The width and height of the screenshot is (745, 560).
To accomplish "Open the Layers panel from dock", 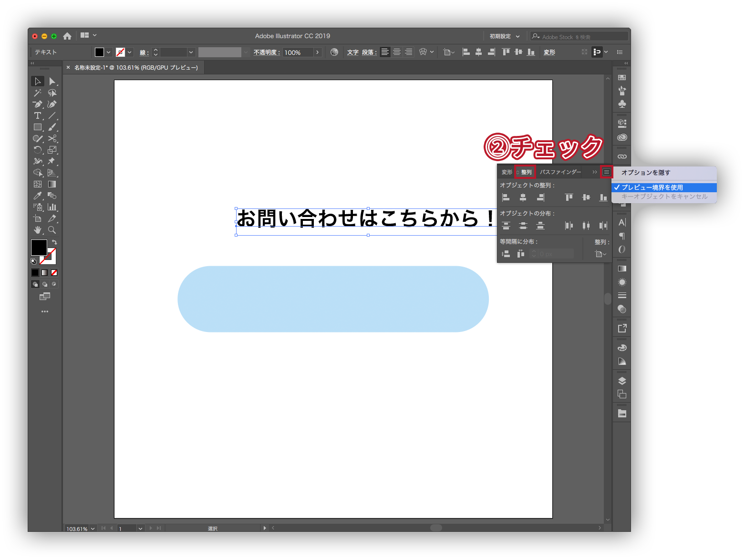I will (622, 381).
